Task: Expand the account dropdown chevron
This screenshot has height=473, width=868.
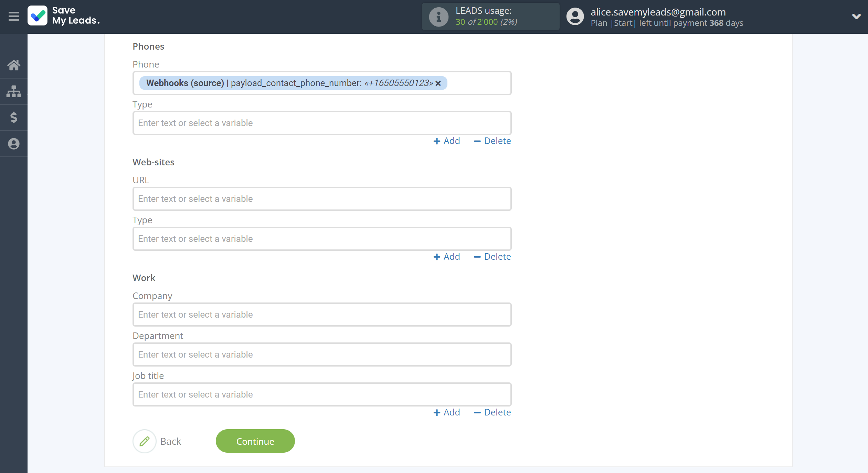Action: coord(856,16)
